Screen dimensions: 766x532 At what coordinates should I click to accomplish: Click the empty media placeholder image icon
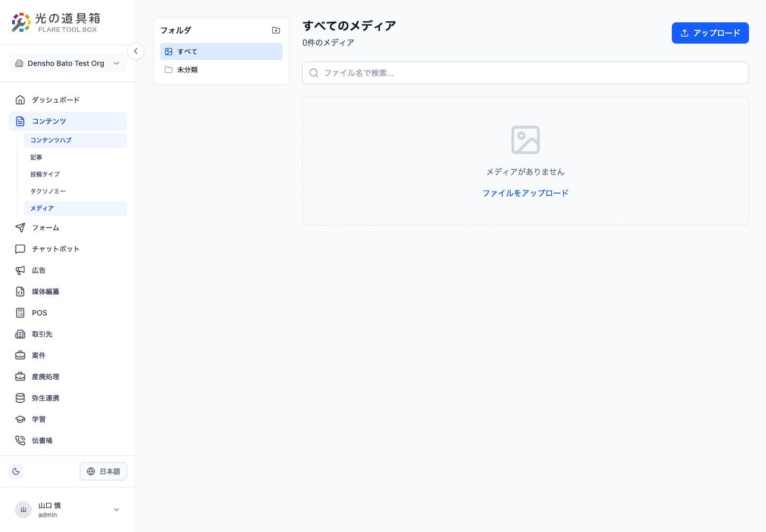point(526,140)
